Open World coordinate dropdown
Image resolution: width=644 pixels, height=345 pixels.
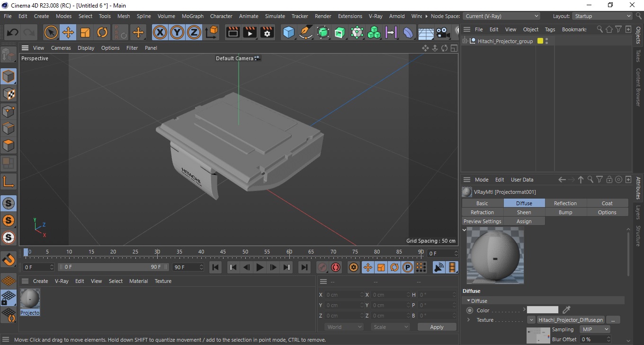[x=344, y=327]
